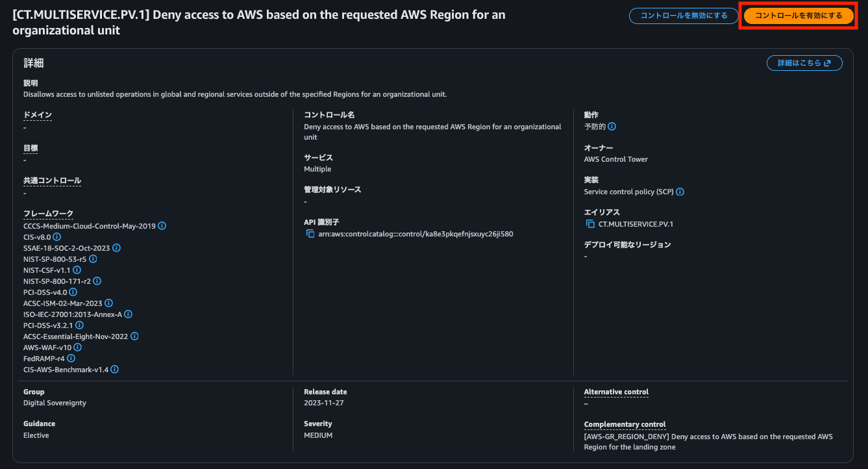Viewport: 868px width, 469px height.
Task: Open info icon for SSAE-18-SOC-2-Oct-2023
Action: tap(116, 248)
